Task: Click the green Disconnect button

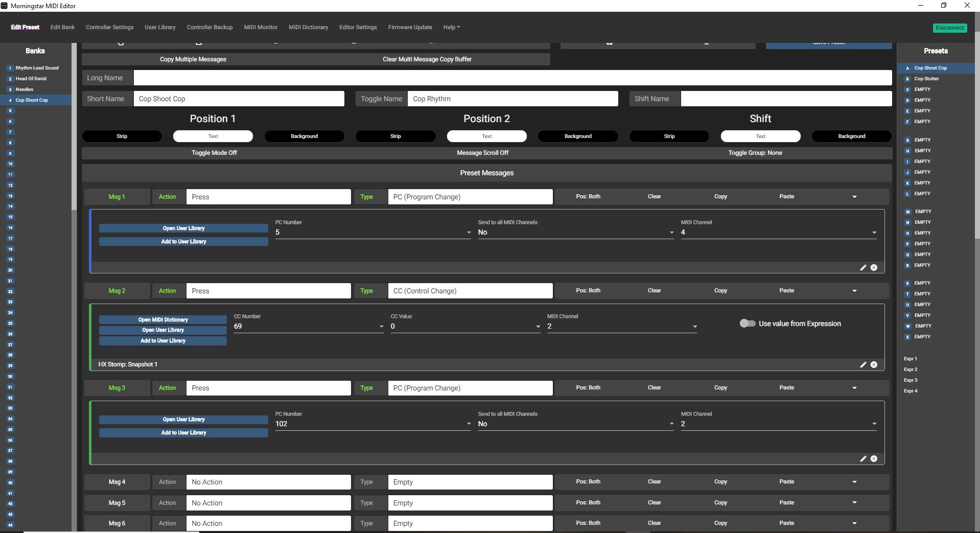Action: (x=950, y=28)
